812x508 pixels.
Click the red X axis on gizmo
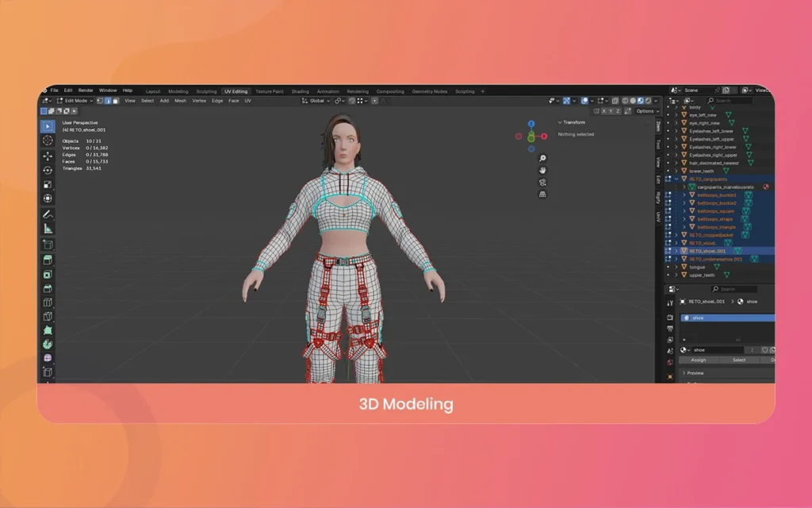click(x=544, y=137)
